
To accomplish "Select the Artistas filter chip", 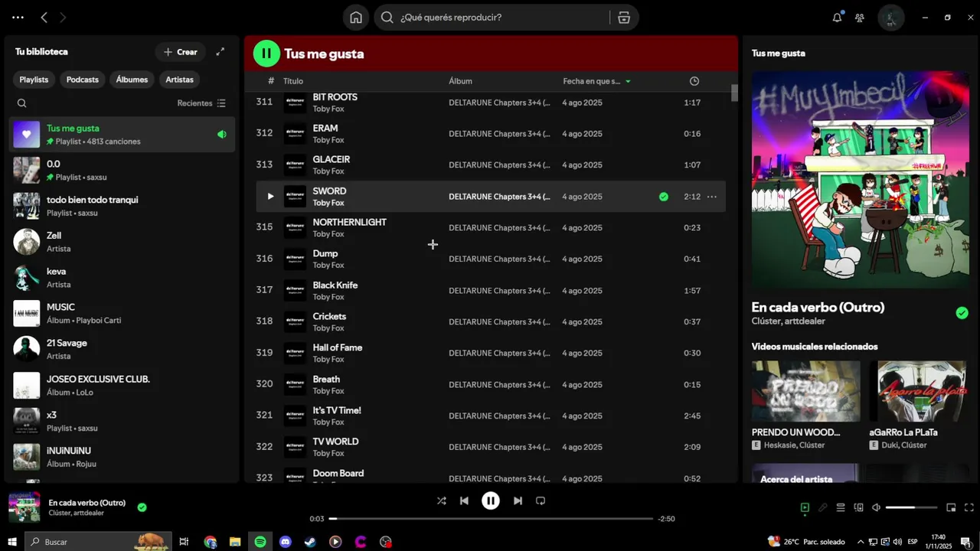I will tap(179, 80).
